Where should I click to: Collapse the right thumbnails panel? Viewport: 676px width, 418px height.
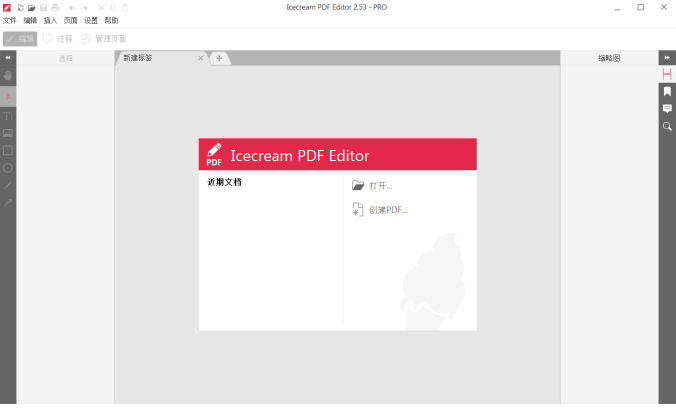tap(667, 57)
